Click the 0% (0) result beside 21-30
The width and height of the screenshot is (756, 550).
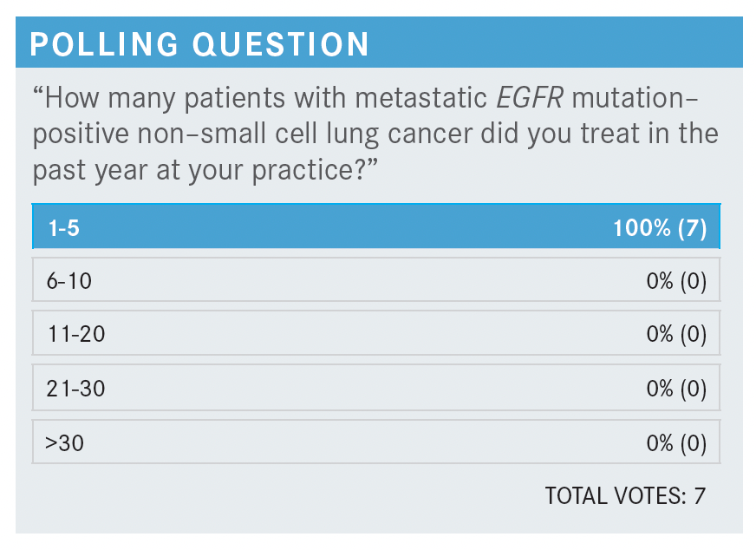(676, 389)
